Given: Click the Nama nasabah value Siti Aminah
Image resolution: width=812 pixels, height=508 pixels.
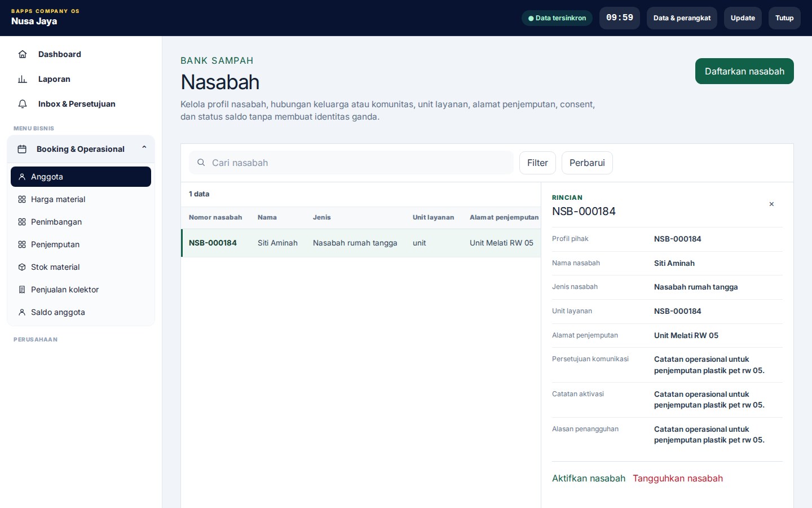Looking at the screenshot, I should (674, 263).
